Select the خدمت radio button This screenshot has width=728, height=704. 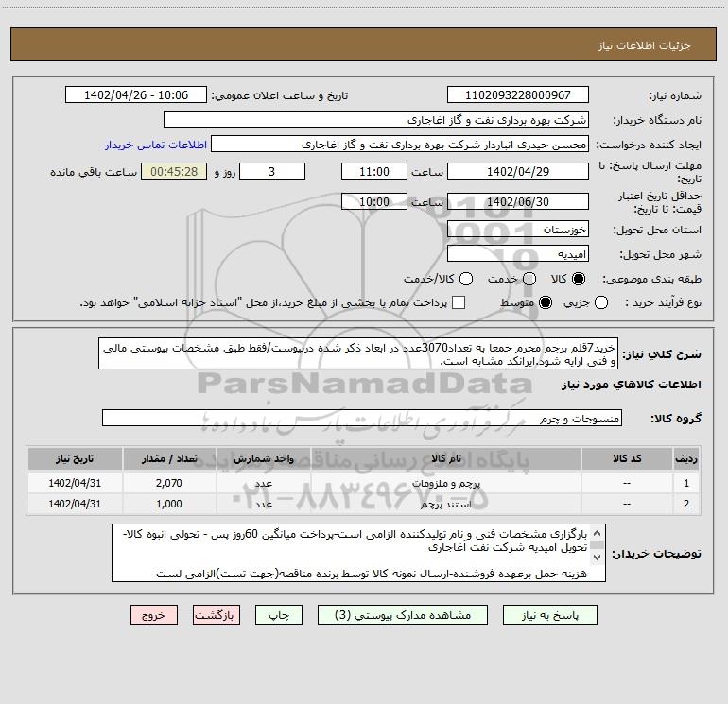529,279
